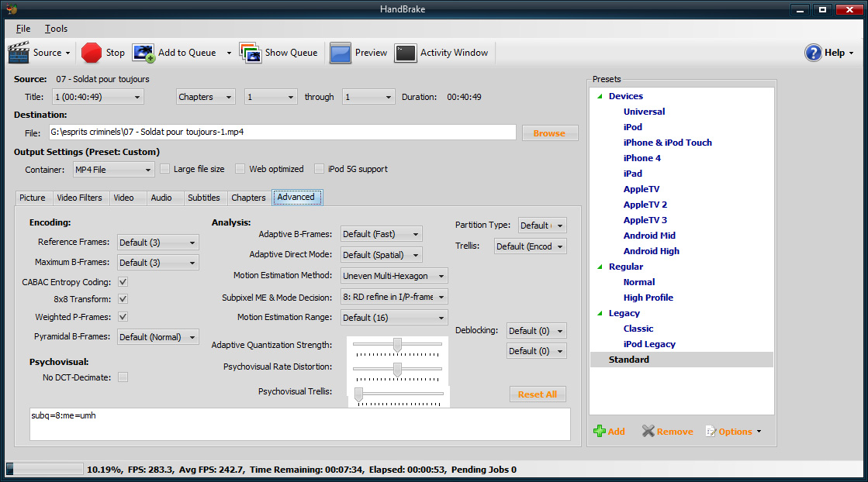868x482 pixels.
Task: Open the first Deblocking dropdown
Action: click(537, 331)
